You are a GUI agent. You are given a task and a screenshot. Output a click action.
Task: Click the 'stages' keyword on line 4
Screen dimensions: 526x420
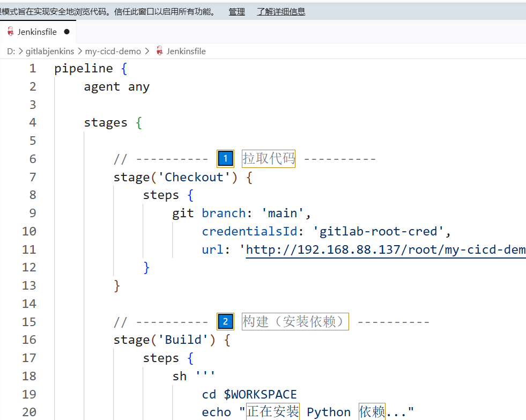click(x=106, y=123)
